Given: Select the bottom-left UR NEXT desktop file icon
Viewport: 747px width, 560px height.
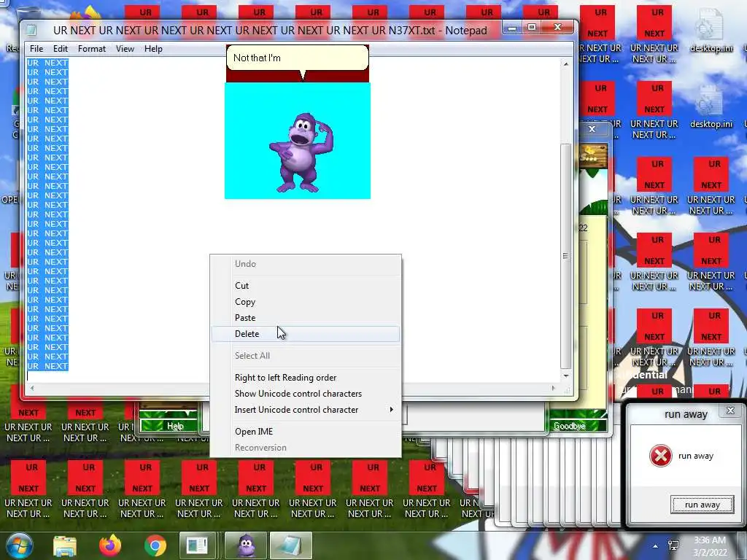Looking at the screenshot, I should tap(28, 489).
